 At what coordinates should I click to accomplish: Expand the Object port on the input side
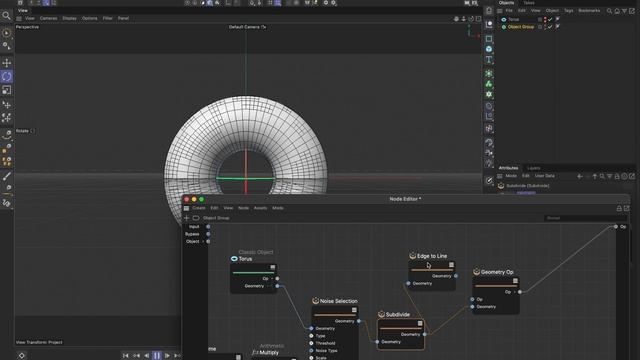coord(203,242)
